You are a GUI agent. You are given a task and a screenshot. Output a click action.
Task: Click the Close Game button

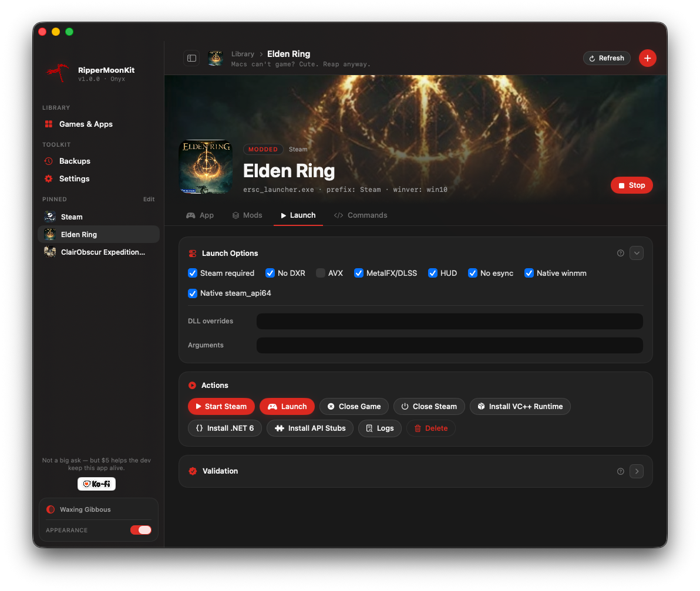[354, 407]
